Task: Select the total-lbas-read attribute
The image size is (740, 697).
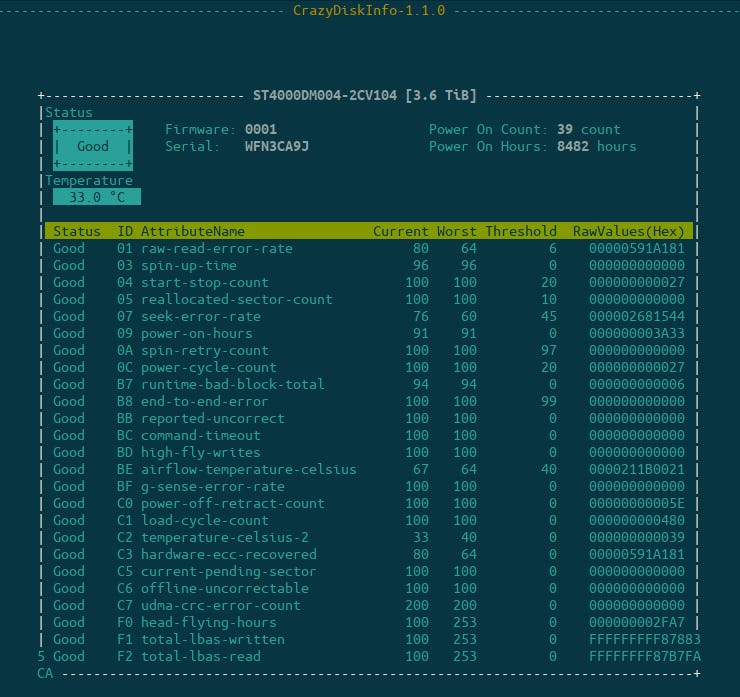Action: pyautogui.click(x=201, y=656)
